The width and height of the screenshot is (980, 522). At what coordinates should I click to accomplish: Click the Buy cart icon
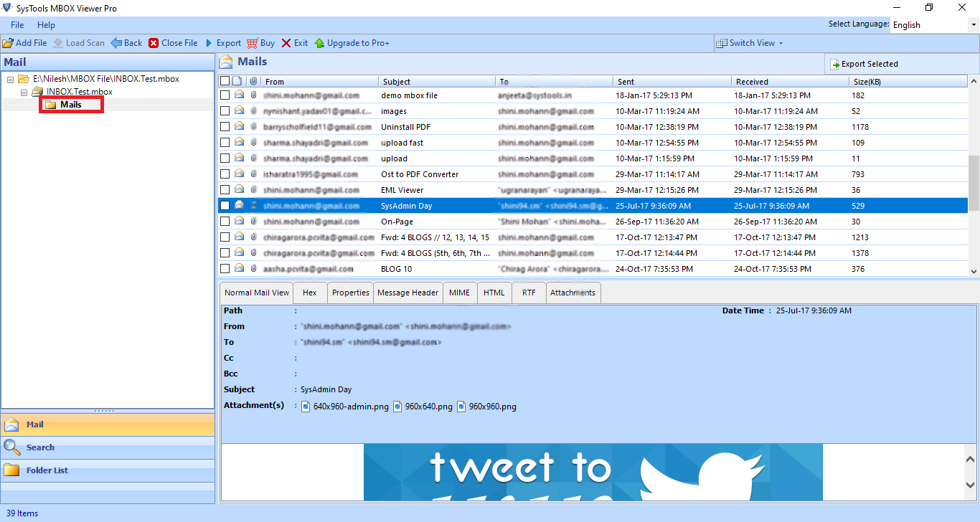point(252,43)
